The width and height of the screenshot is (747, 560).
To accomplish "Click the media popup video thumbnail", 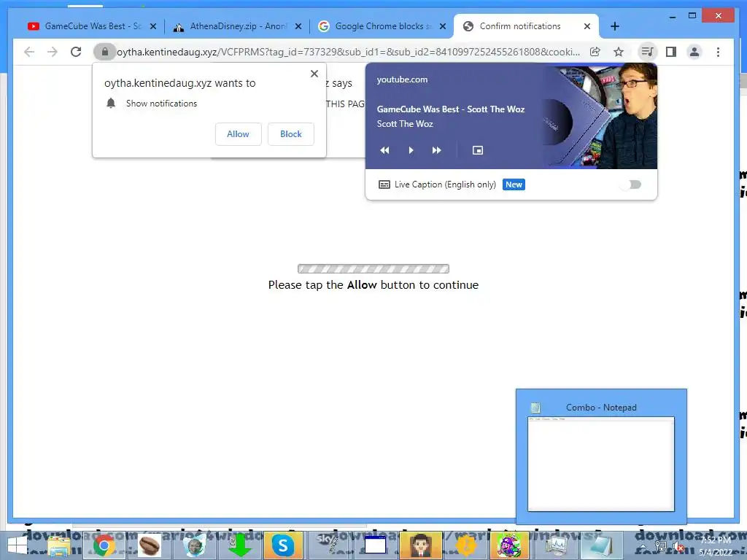I will click(x=602, y=117).
